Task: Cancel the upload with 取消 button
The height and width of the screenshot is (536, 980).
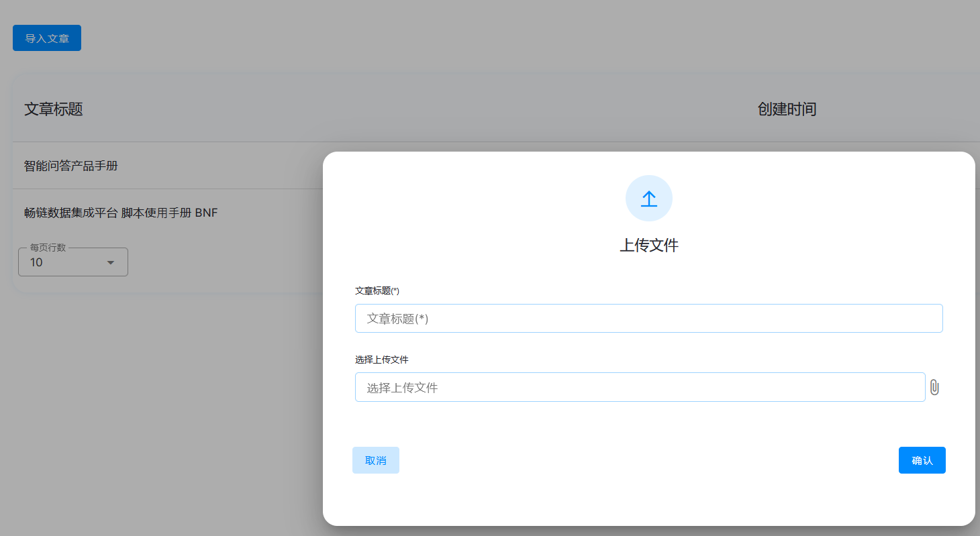Action: click(375, 460)
